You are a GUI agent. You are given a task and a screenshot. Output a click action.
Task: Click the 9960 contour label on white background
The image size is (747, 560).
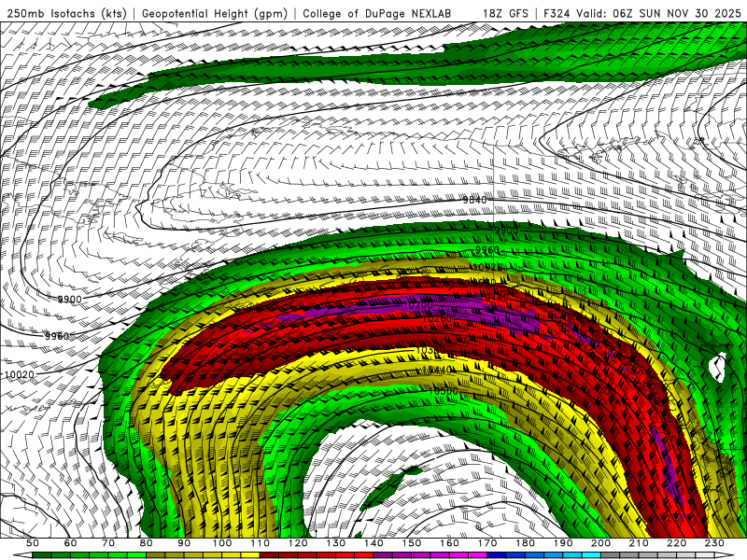[57, 337]
